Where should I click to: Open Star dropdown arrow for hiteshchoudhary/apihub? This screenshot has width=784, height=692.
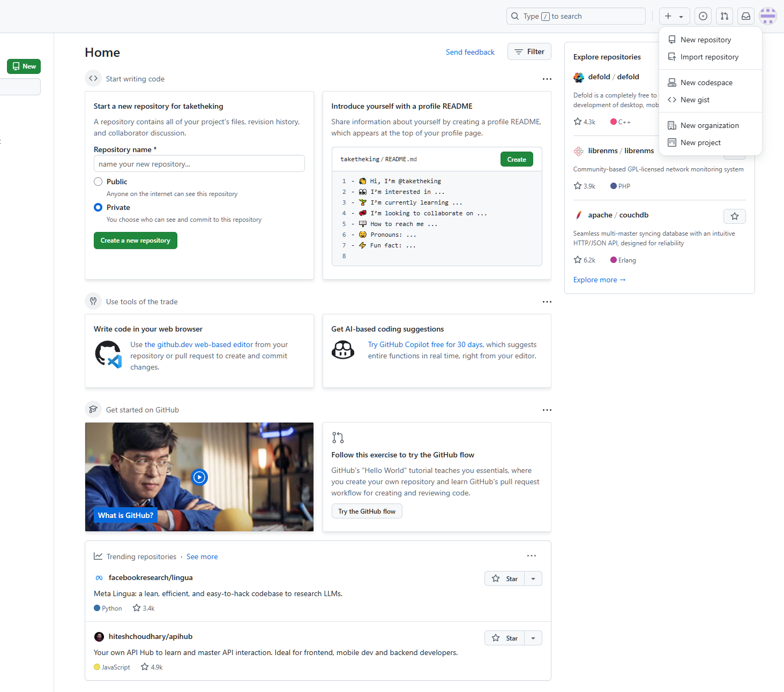[x=533, y=638]
